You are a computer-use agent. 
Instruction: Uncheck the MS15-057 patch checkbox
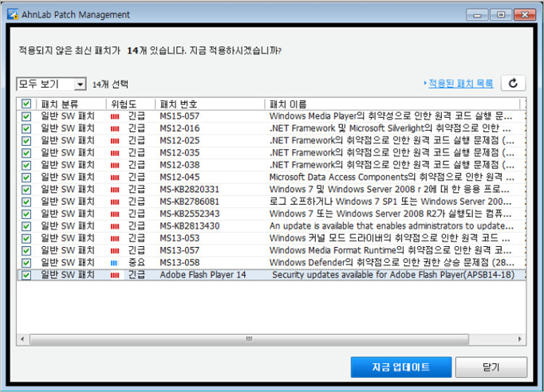tap(26, 116)
